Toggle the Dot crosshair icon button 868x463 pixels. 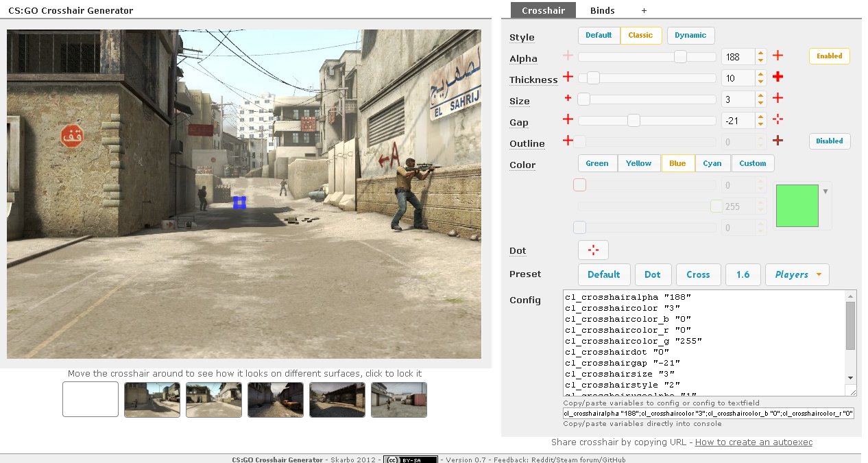(x=594, y=250)
